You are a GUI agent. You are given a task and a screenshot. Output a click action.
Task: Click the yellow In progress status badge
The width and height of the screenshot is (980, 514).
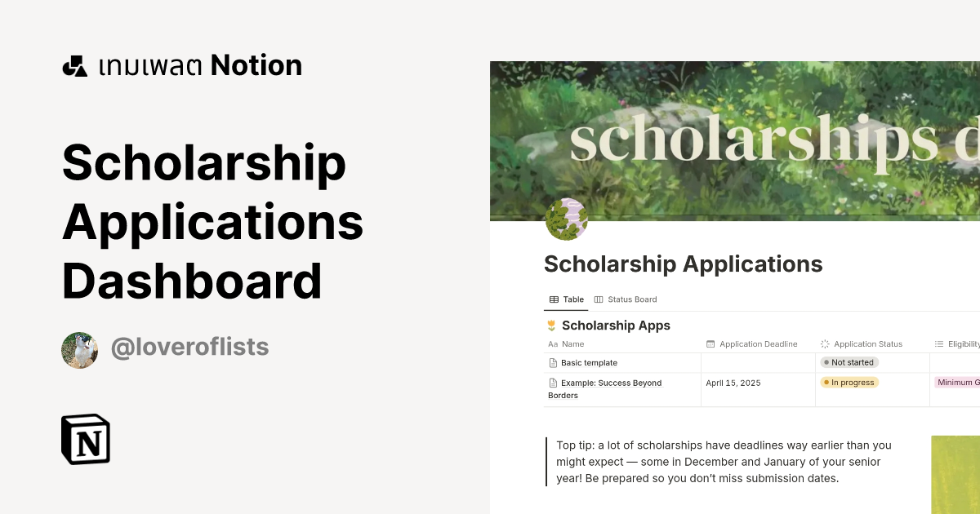tap(849, 382)
